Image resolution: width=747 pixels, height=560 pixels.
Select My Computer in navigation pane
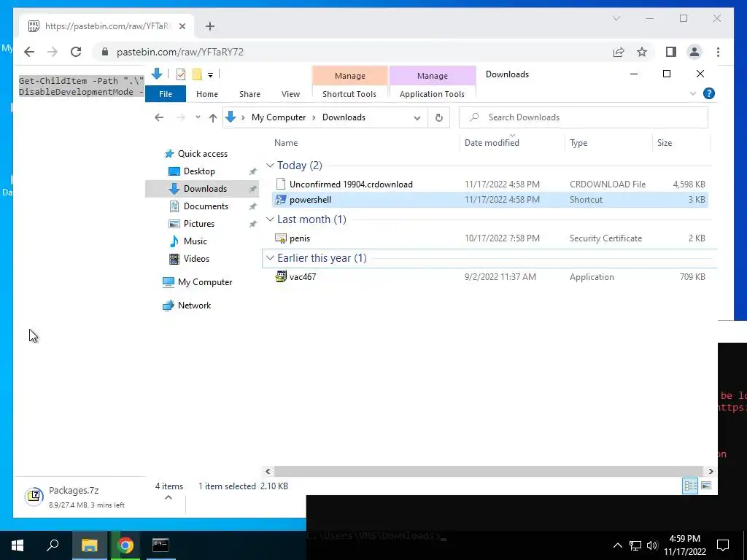(205, 282)
